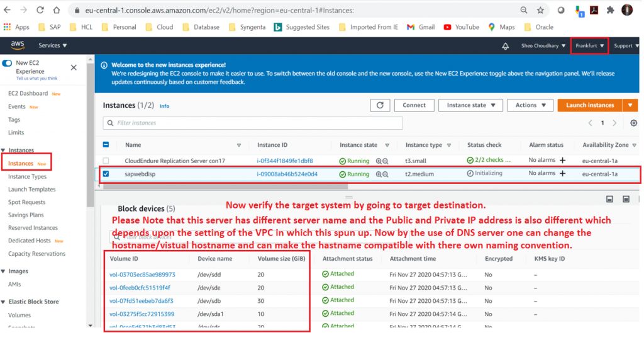Bookmark this page with star icon
This screenshot has height=352, width=644.
click(540, 10)
